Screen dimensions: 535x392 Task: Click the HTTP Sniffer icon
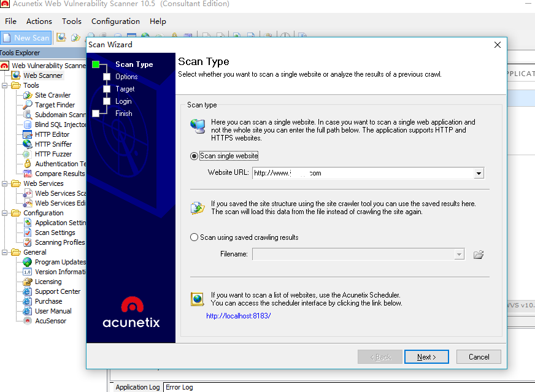click(28, 144)
